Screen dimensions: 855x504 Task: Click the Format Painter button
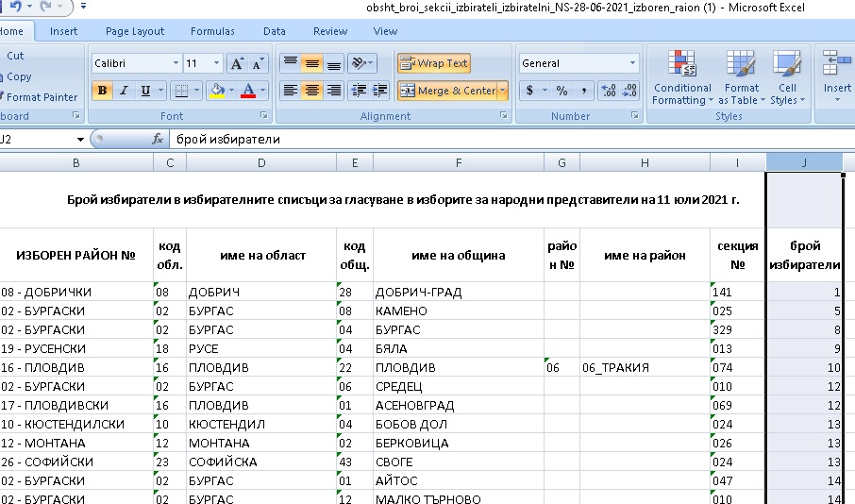42,97
